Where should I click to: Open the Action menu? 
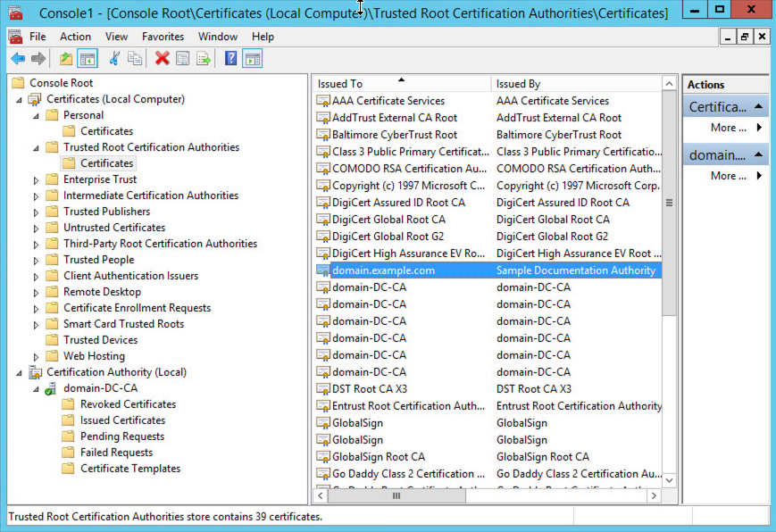(x=75, y=37)
